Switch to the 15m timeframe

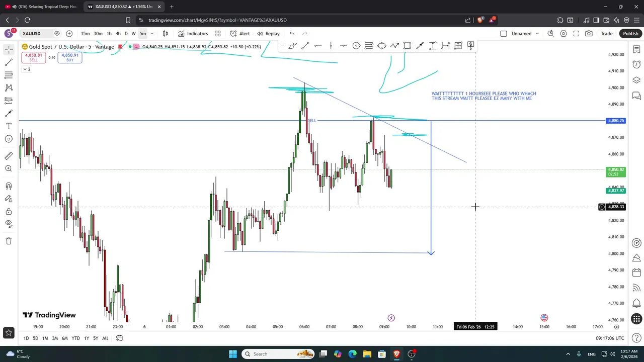(86, 34)
